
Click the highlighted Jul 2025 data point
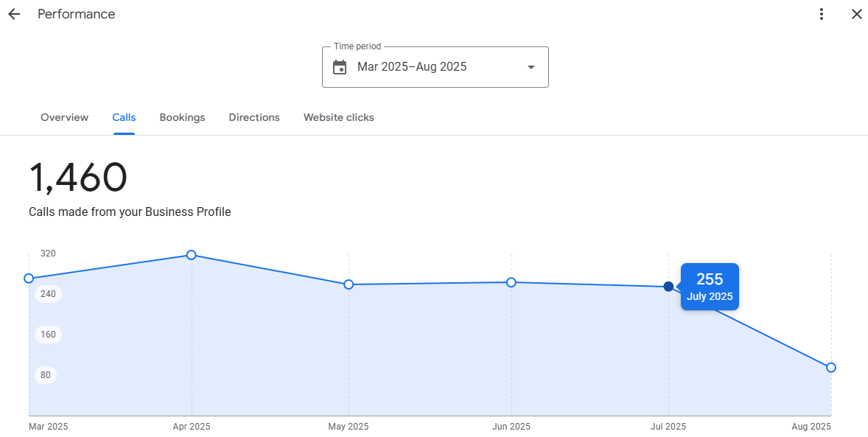pos(668,287)
